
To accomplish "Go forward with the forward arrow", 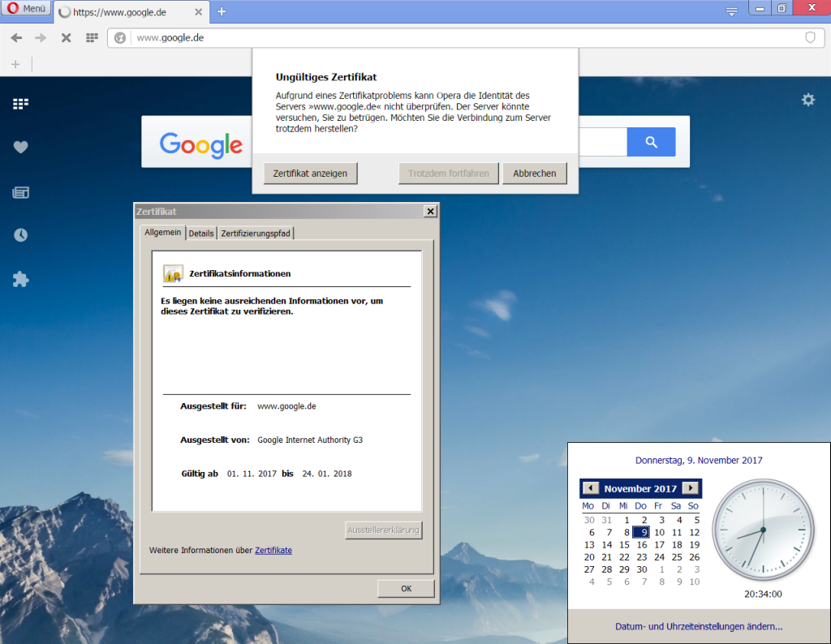I will [41, 37].
